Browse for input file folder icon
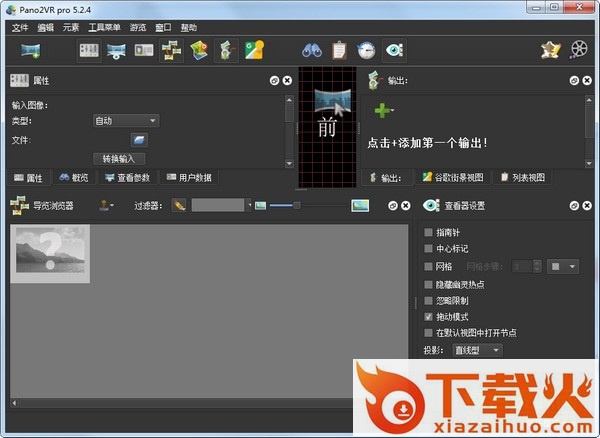The height and width of the screenshot is (438, 600). (139, 140)
